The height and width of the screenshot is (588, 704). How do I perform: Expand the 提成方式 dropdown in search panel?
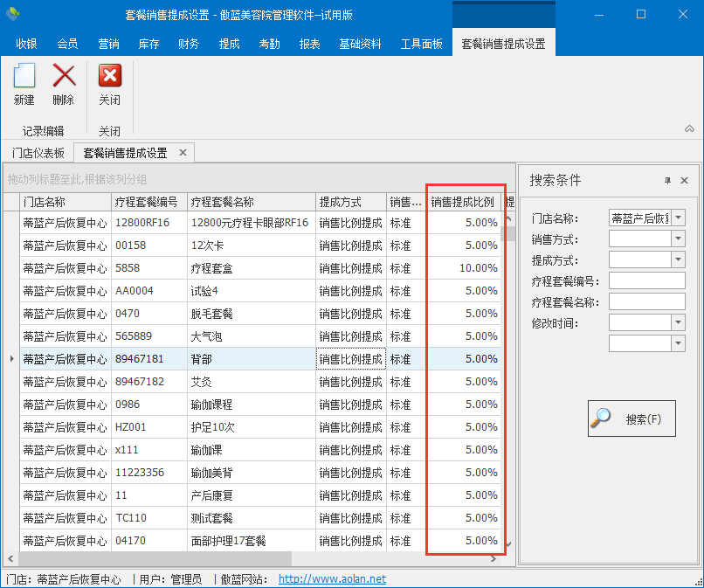pos(679,259)
